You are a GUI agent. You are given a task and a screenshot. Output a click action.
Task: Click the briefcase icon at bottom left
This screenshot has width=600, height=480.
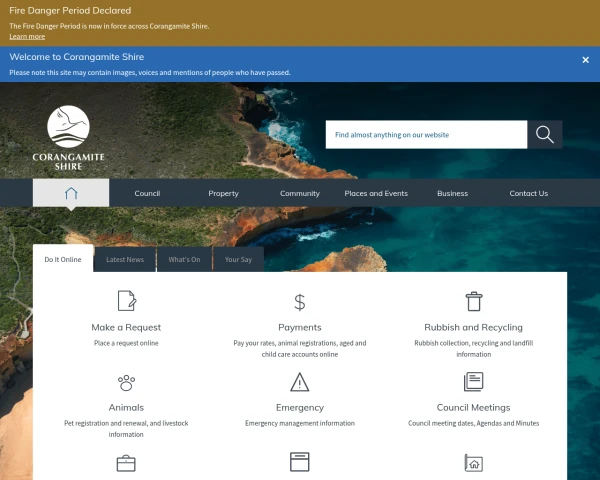coord(126,463)
